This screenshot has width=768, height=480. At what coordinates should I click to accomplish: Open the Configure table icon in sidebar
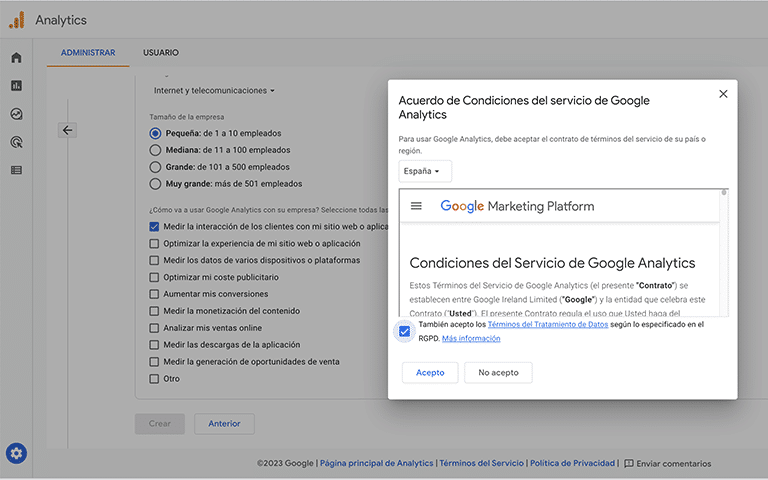click(x=16, y=170)
